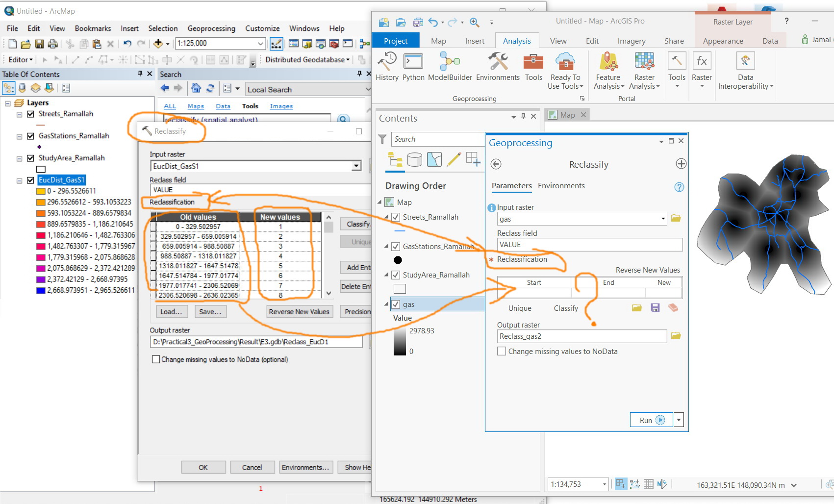Click orange swatch for 0 - 296.5526611 class
Screen dimensions: 834x504
41,191
